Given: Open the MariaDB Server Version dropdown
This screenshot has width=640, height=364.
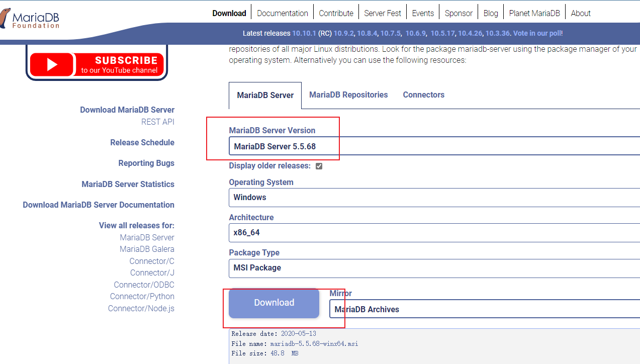Looking at the screenshot, I should pos(434,147).
